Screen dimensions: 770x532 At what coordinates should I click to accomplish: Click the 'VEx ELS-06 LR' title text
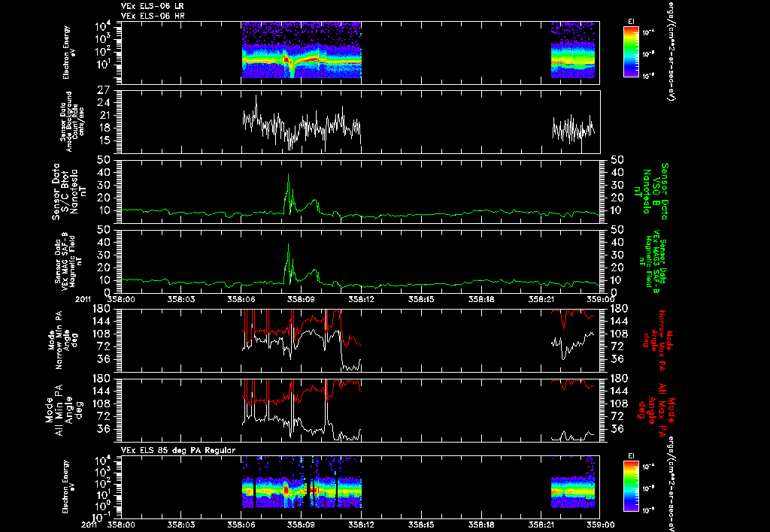point(152,6)
